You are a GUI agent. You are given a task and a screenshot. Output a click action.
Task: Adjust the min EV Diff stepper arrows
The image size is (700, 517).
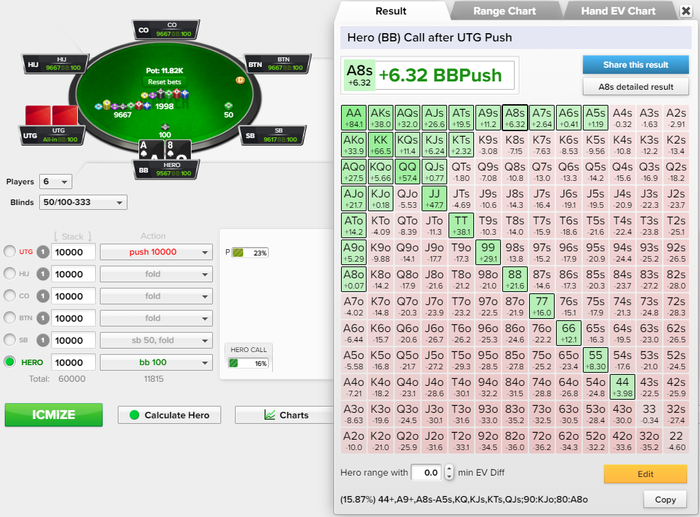(449, 472)
